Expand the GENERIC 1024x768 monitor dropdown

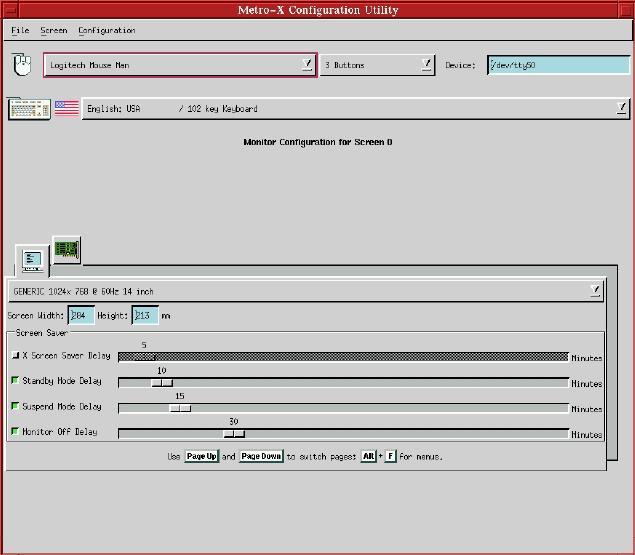click(595, 291)
